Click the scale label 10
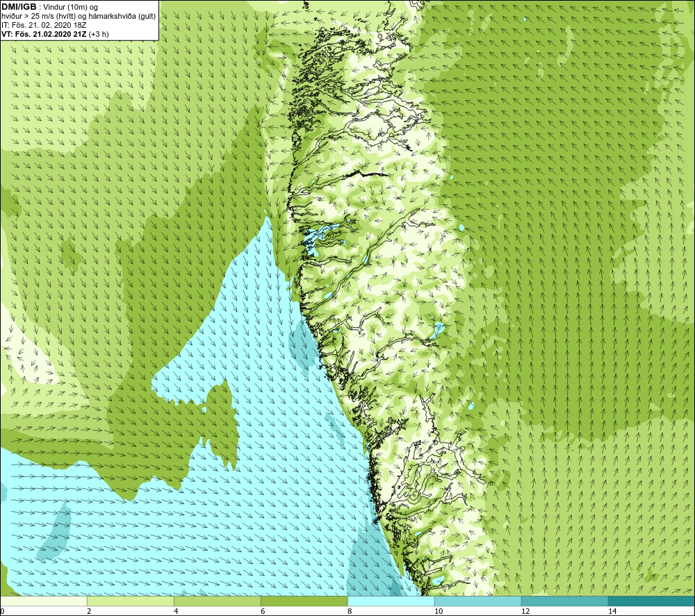This screenshot has height=616, width=695. pyautogui.click(x=439, y=611)
